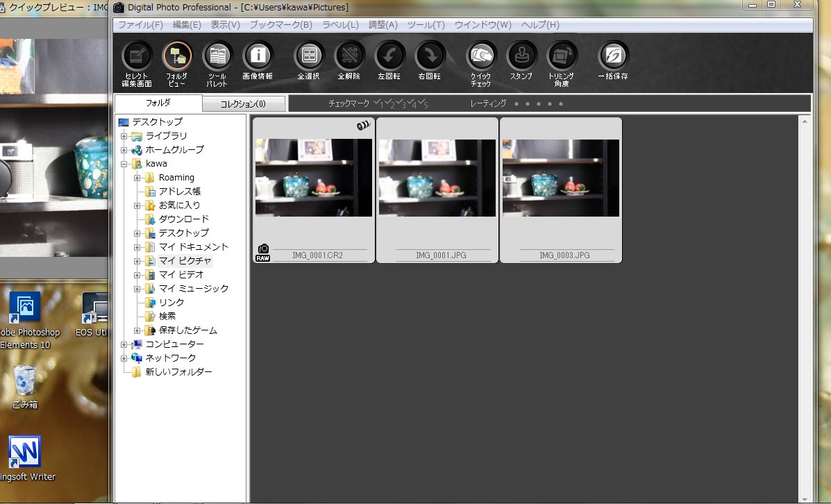Open the ファイル(F) menu

140,25
